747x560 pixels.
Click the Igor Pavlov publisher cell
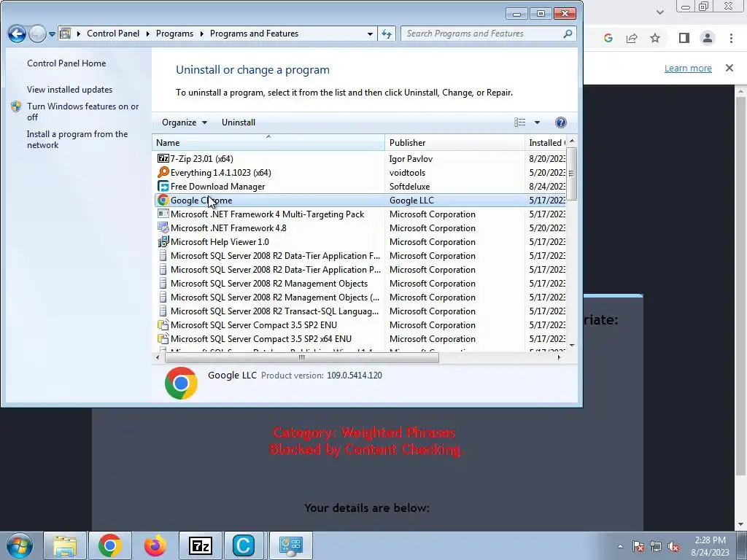point(411,158)
